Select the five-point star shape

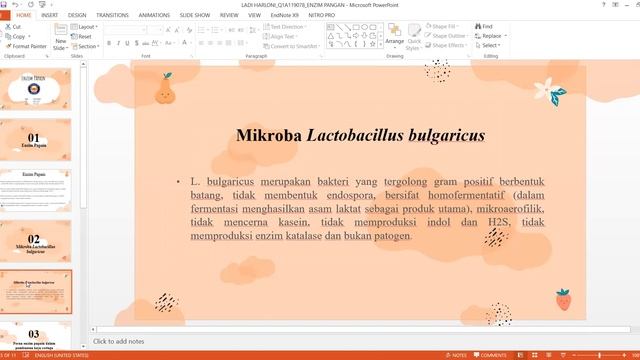tap(373, 44)
